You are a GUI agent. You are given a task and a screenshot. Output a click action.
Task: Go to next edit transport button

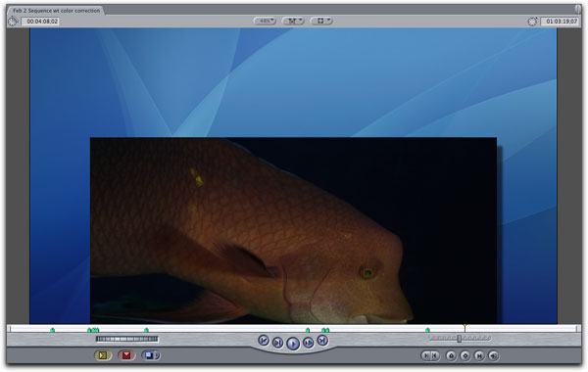click(322, 340)
